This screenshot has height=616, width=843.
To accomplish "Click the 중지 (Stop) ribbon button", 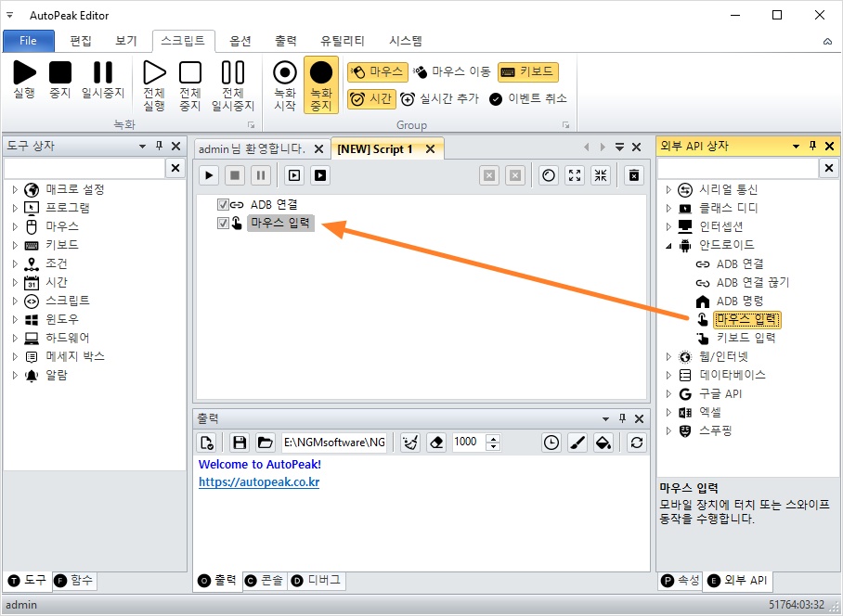I will (x=60, y=80).
